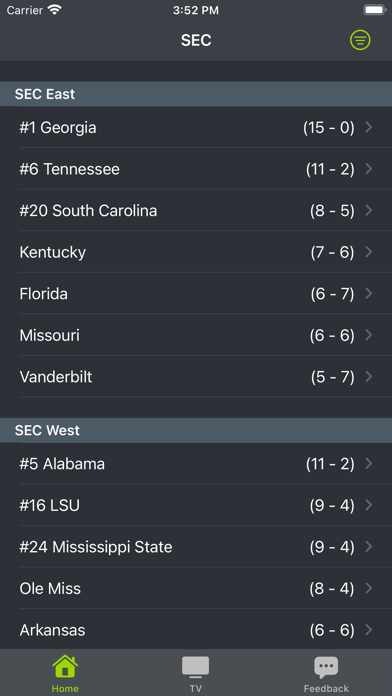The height and width of the screenshot is (696, 392).
Task: Tap the SEC East section header
Action: [x=196, y=94]
